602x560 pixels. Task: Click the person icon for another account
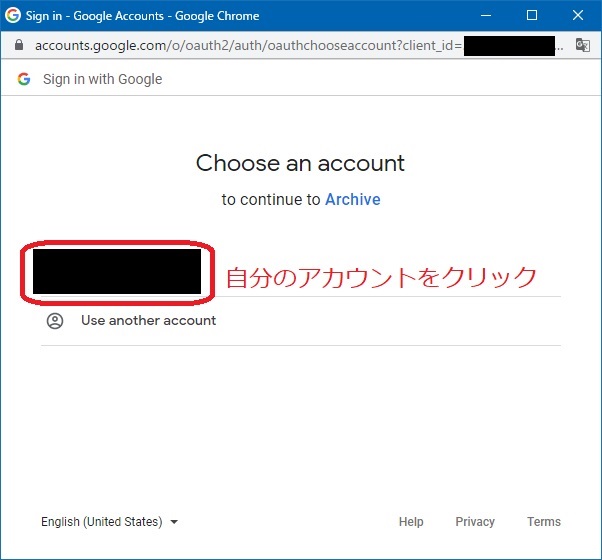point(55,321)
